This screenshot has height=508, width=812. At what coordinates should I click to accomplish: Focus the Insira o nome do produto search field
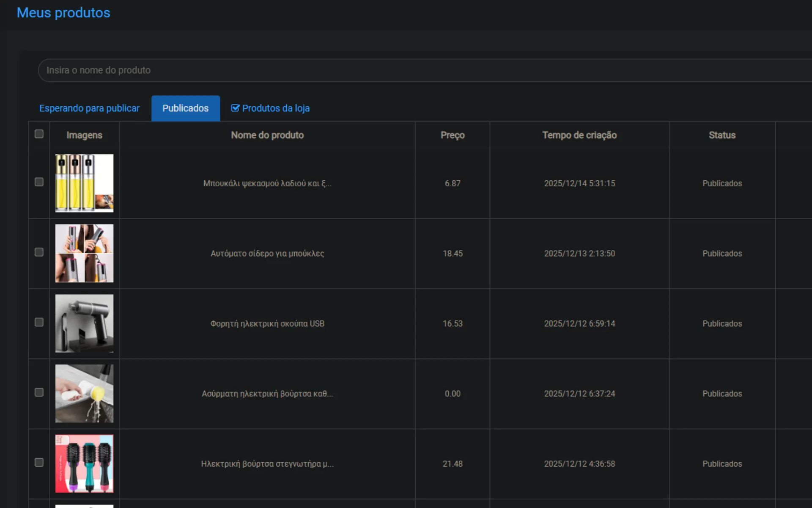pyautogui.click(x=425, y=70)
